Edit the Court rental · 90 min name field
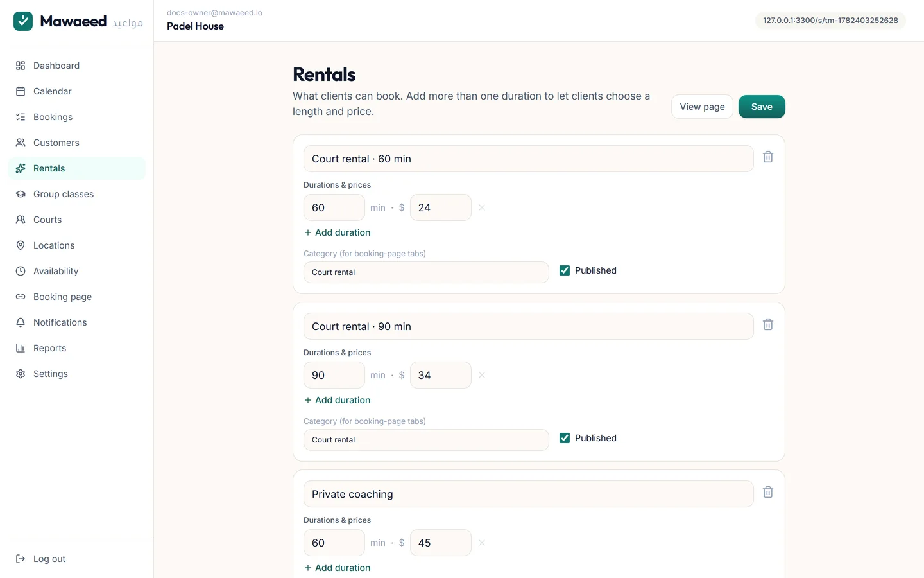The height and width of the screenshot is (578, 924). click(x=529, y=326)
